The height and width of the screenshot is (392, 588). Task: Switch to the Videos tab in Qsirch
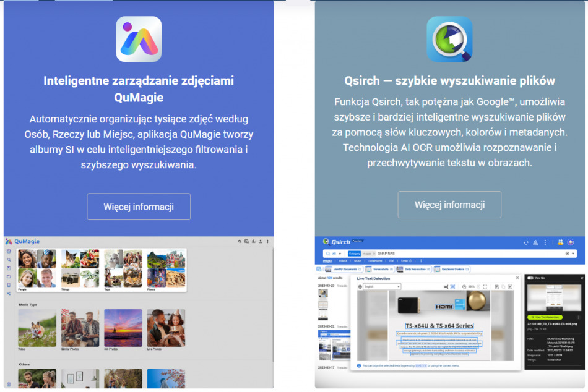pos(344,261)
